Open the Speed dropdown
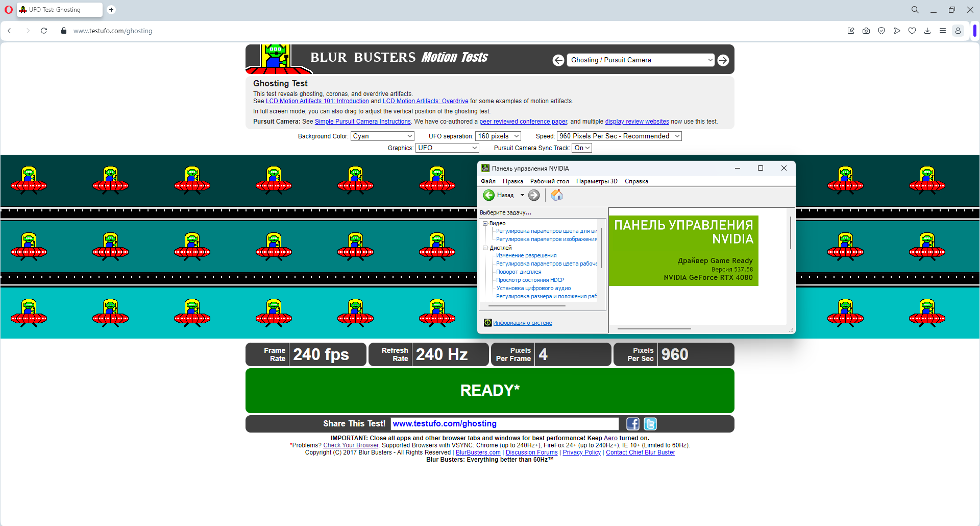The height and width of the screenshot is (526, 980). point(620,136)
